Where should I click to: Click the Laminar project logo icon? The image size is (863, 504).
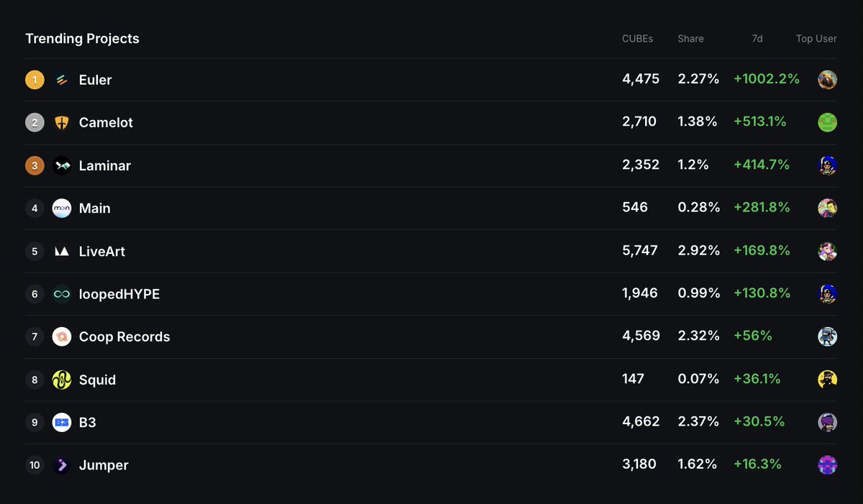pyautogui.click(x=62, y=165)
